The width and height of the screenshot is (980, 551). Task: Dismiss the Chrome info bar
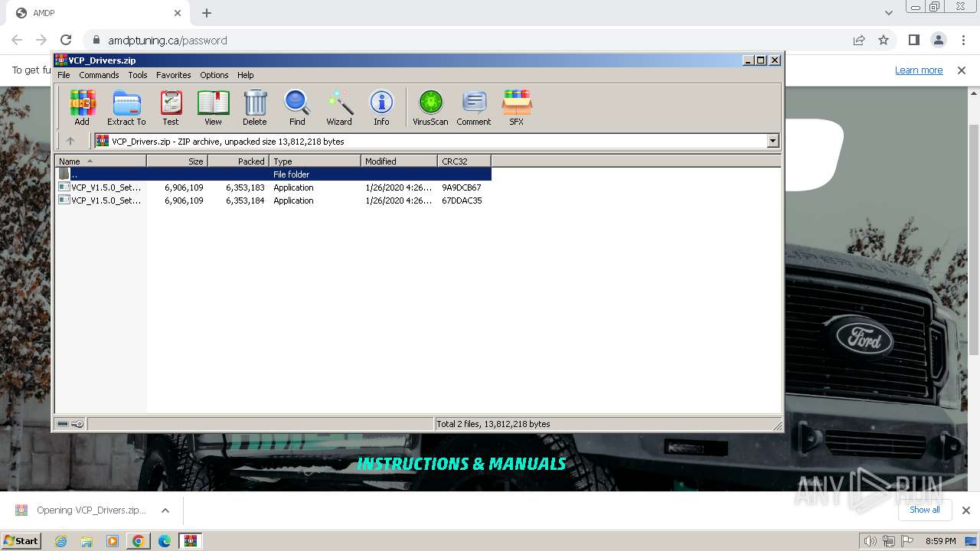[x=962, y=70]
